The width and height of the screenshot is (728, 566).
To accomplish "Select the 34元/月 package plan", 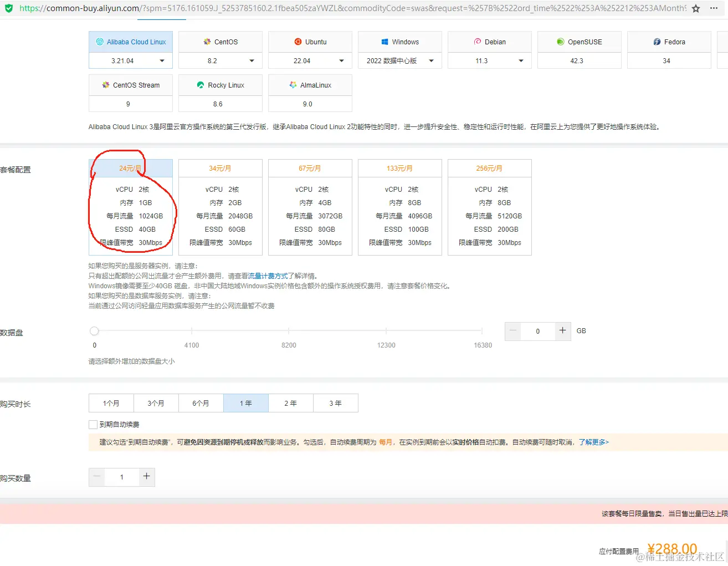I will (221, 207).
